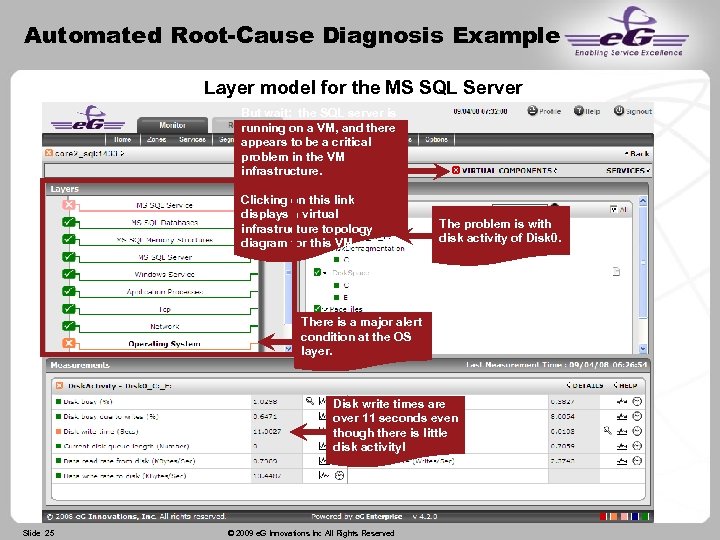Click the graph icon beside value 0.7059
This screenshot has width=720, height=540.
(x=622, y=446)
